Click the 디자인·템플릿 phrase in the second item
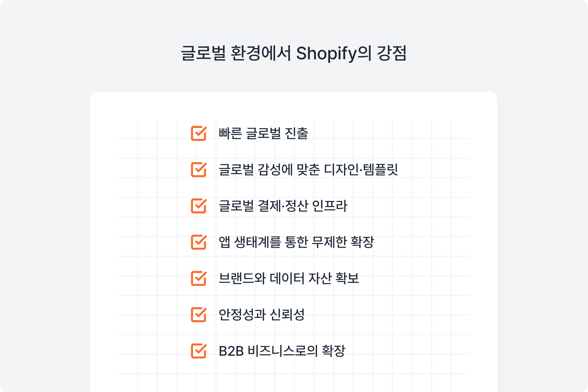 (361, 170)
